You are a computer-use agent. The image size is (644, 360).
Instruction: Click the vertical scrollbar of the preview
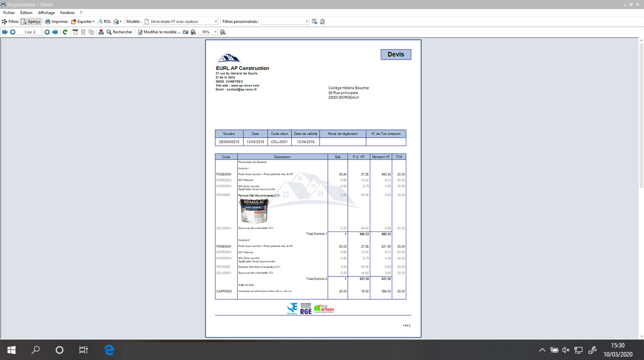[641, 115]
